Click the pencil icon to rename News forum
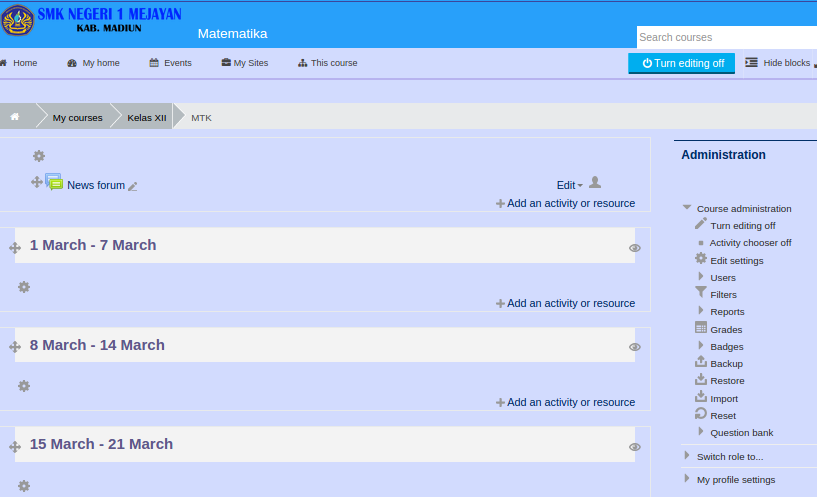Viewport: 817px width, 497px height. coord(133,187)
